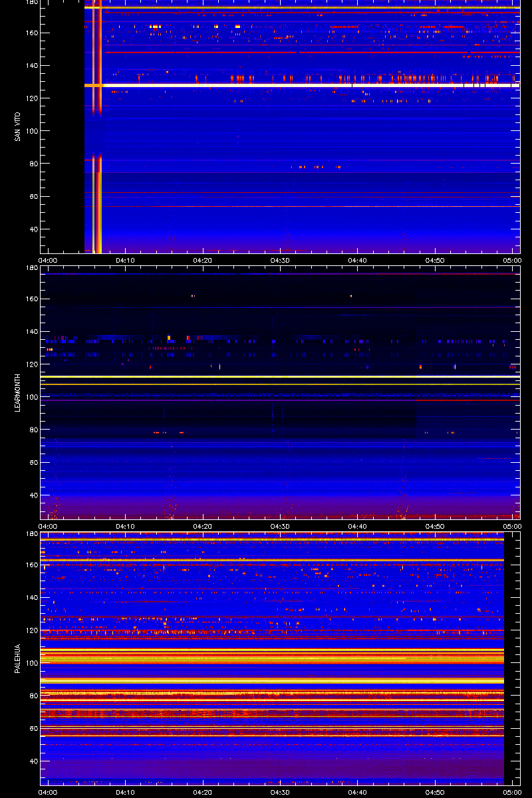Pick the 04:40 time label on Learmonth plot

click(x=357, y=526)
